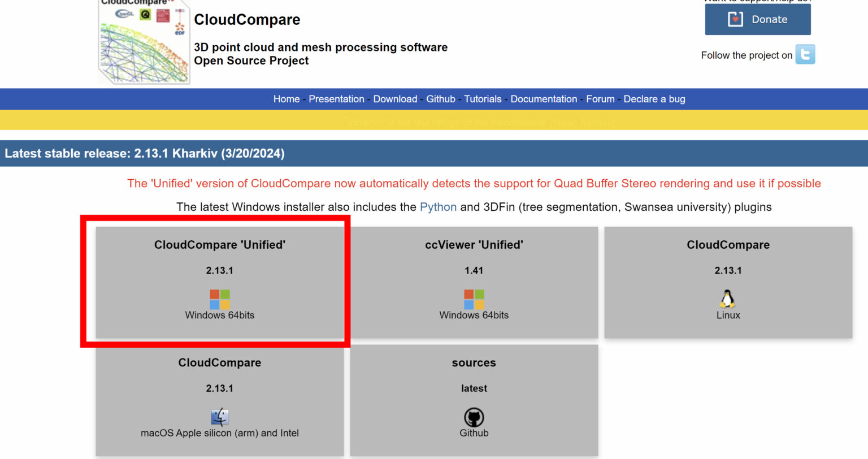Open the Home page from the navigation bar
Viewport: 868px width, 459px height.
tap(287, 99)
